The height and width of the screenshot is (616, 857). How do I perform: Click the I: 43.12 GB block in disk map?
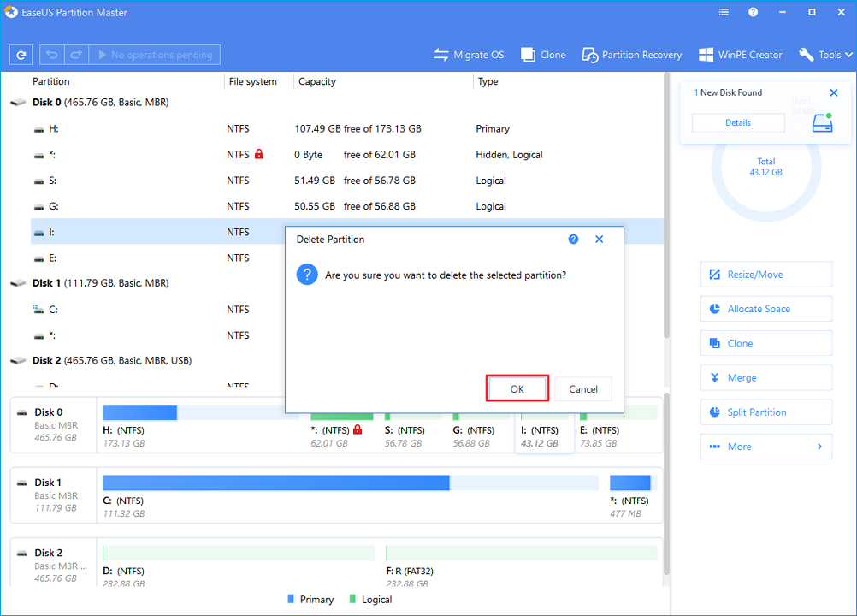tap(544, 429)
